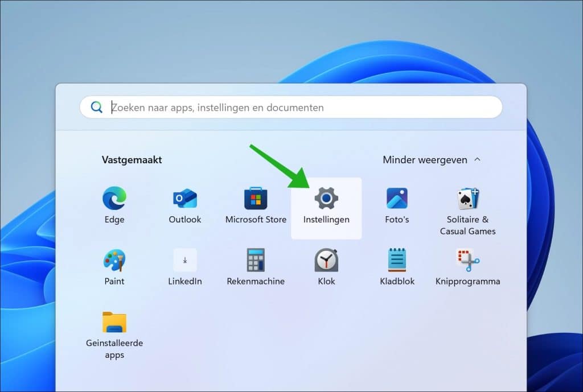Start the Paint app

click(114, 261)
